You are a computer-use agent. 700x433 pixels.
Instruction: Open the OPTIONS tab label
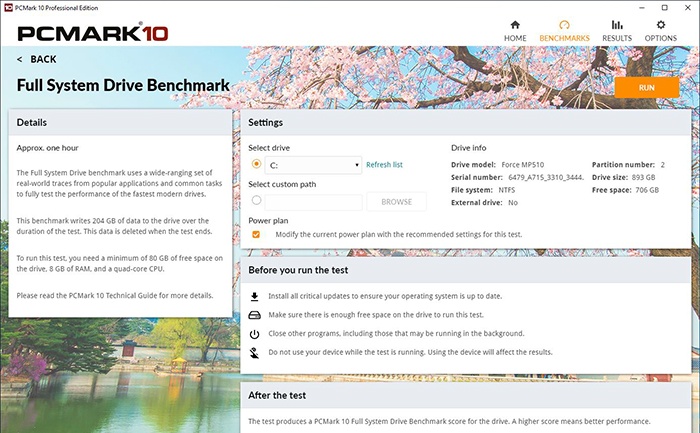(661, 38)
